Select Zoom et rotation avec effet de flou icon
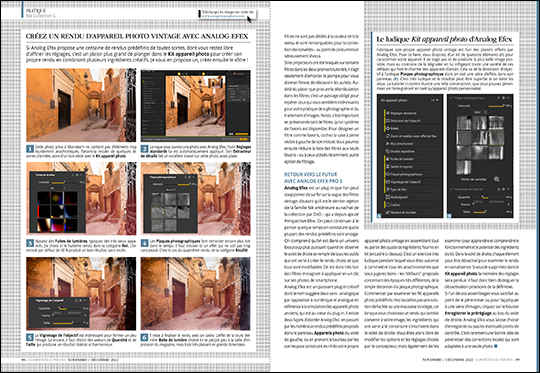 [x=387, y=136]
